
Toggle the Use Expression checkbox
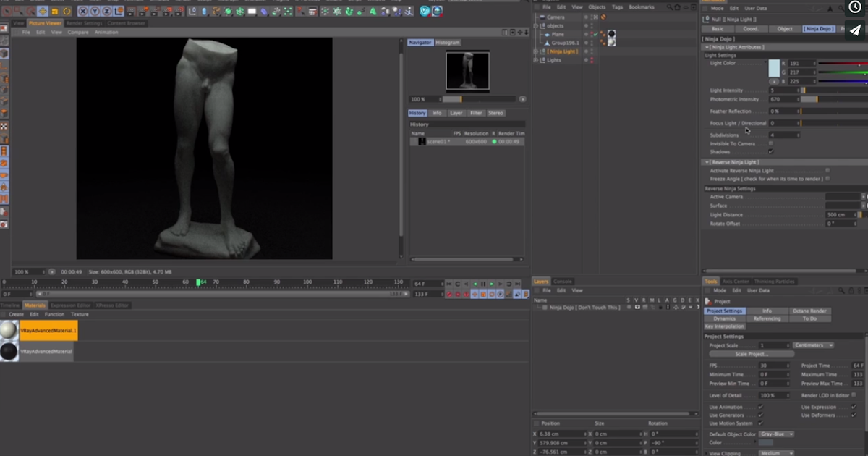click(854, 407)
